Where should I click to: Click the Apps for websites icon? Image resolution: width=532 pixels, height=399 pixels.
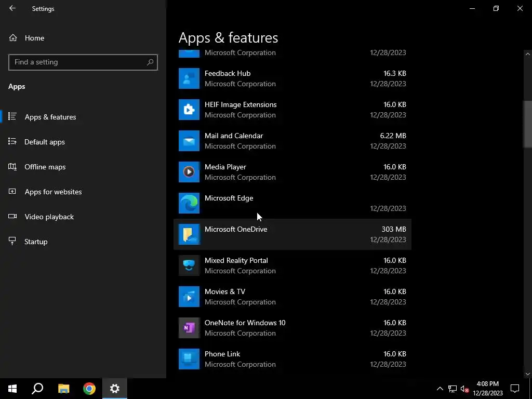click(x=12, y=191)
